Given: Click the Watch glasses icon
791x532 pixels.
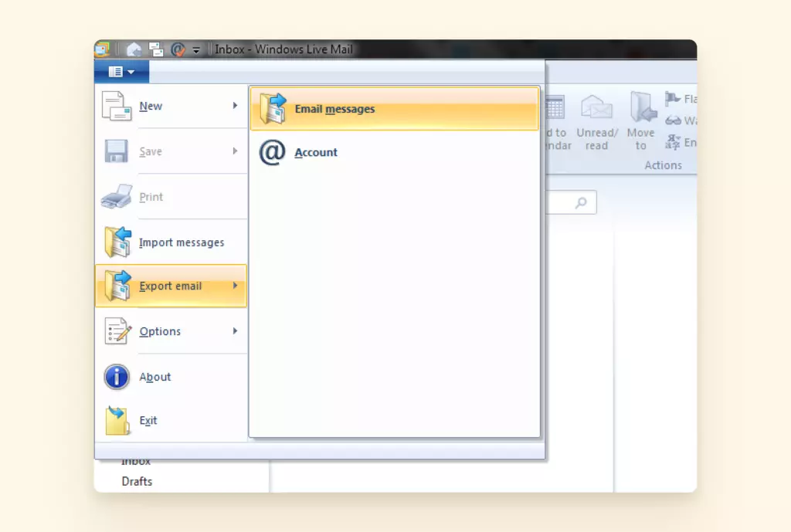Looking at the screenshot, I should 673,120.
